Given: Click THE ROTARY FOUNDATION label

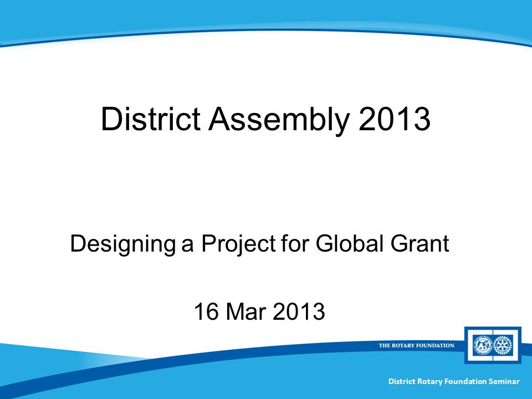Looking at the screenshot, I should [x=416, y=345].
